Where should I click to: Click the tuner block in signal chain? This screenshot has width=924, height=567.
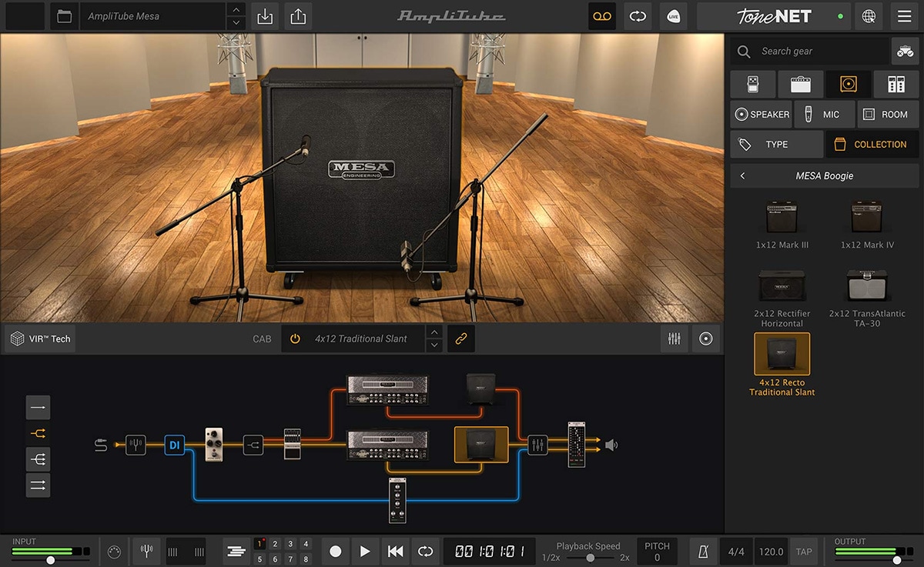(x=136, y=445)
